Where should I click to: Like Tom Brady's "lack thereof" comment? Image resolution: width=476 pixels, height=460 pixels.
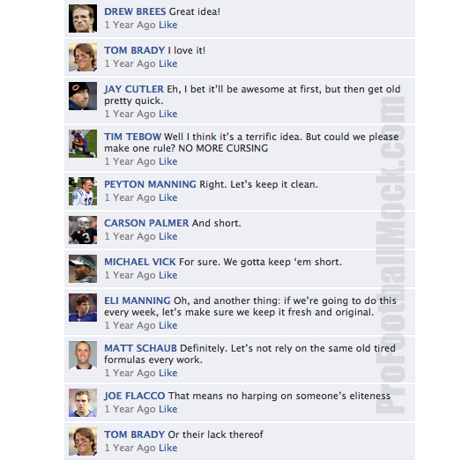click(167, 448)
